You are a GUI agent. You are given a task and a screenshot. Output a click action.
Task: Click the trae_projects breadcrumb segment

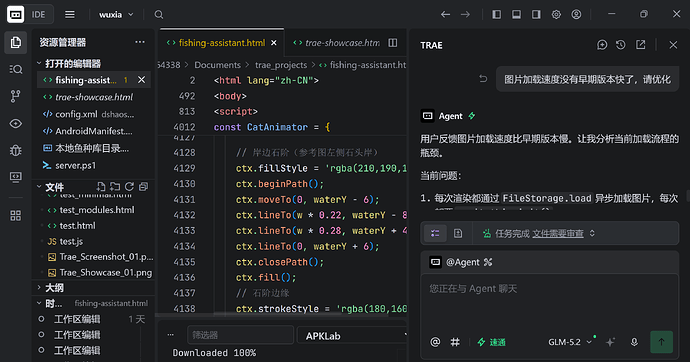click(281, 65)
